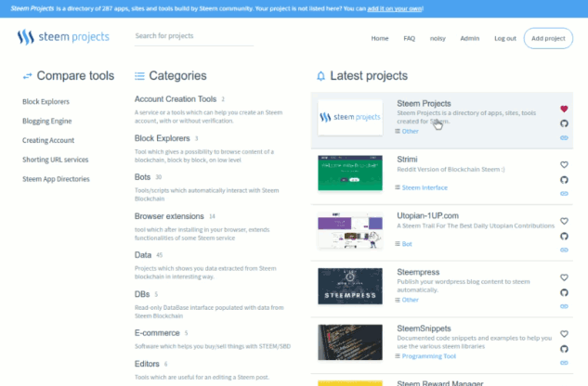This screenshot has width=588, height=386.
Task: Click the Categories list icon
Action: tap(139, 76)
